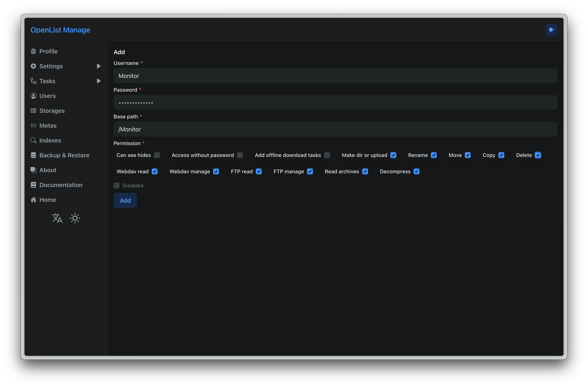Click the Storages sidebar icon
The width and height of the screenshot is (588, 387).
[x=33, y=111]
